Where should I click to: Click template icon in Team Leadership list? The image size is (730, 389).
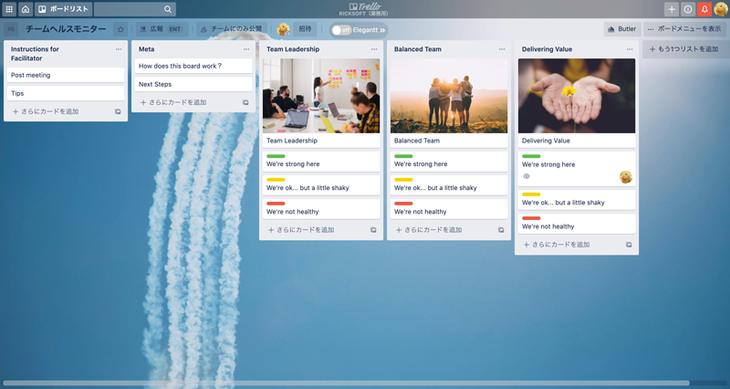pyautogui.click(x=373, y=230)
